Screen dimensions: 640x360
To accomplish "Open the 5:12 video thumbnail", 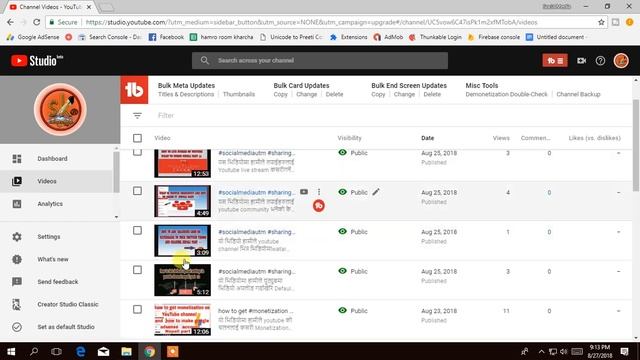I will (182, 280).
